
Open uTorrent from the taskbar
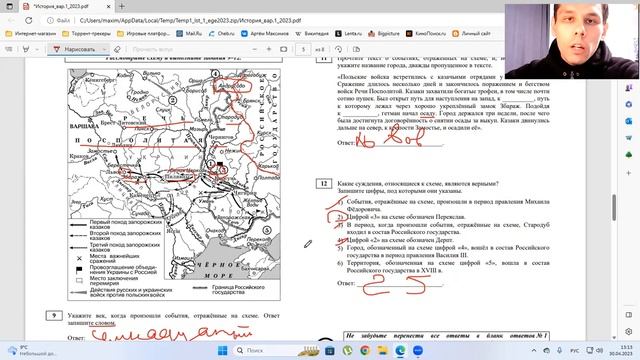pyautogui.click(x=347, y=351)
